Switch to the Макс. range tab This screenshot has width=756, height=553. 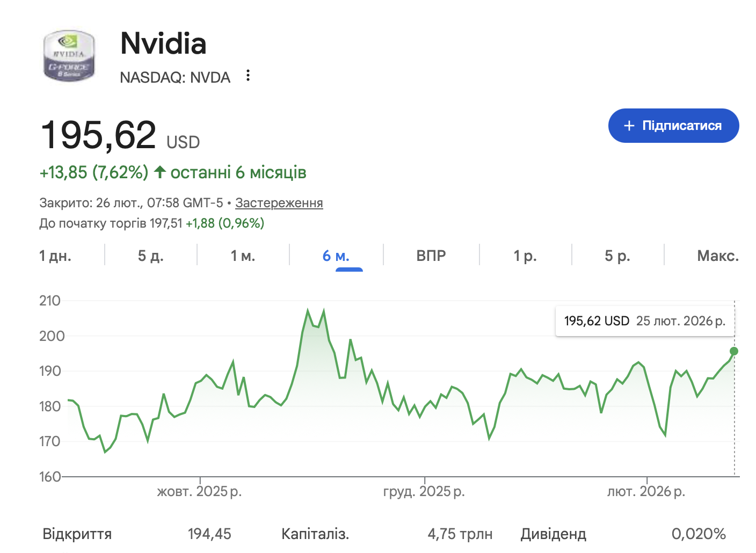pyautogui.click(x=718, y=256)
